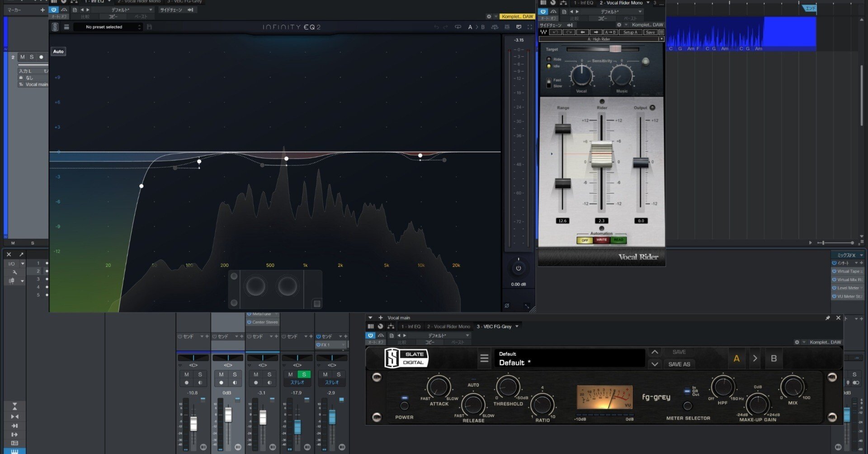Click the sidechain routing icon next to サイドチェーン

click(191, 9)
